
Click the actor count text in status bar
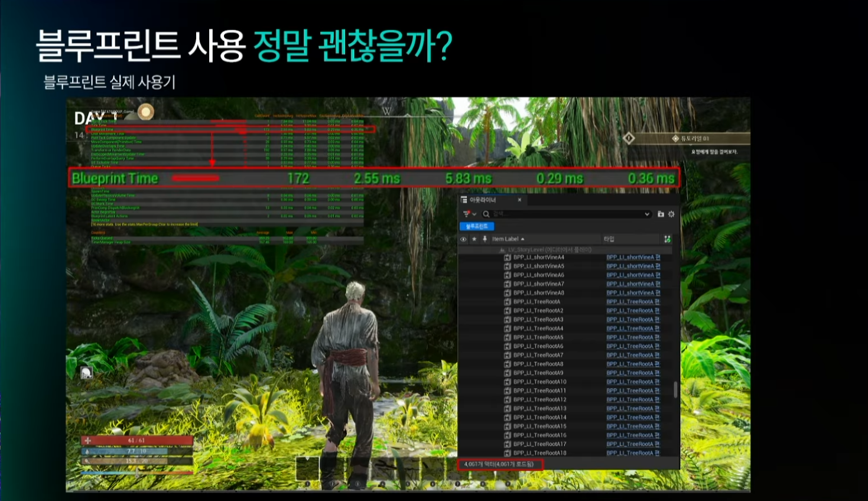pos(499,464)
